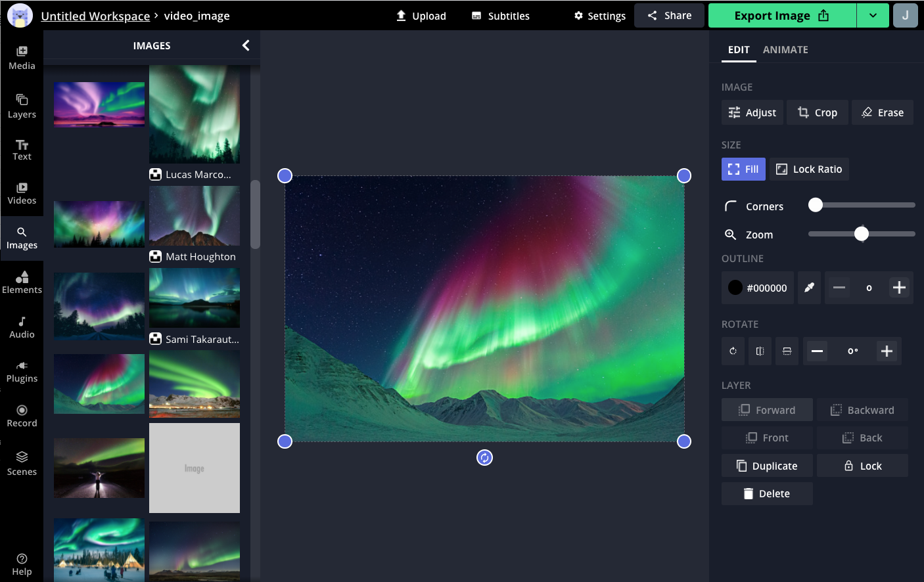Flip the image horizontally

point(760,351)
